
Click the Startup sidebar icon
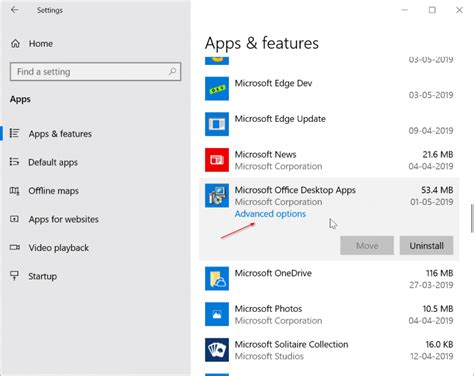tap(14, 276)
